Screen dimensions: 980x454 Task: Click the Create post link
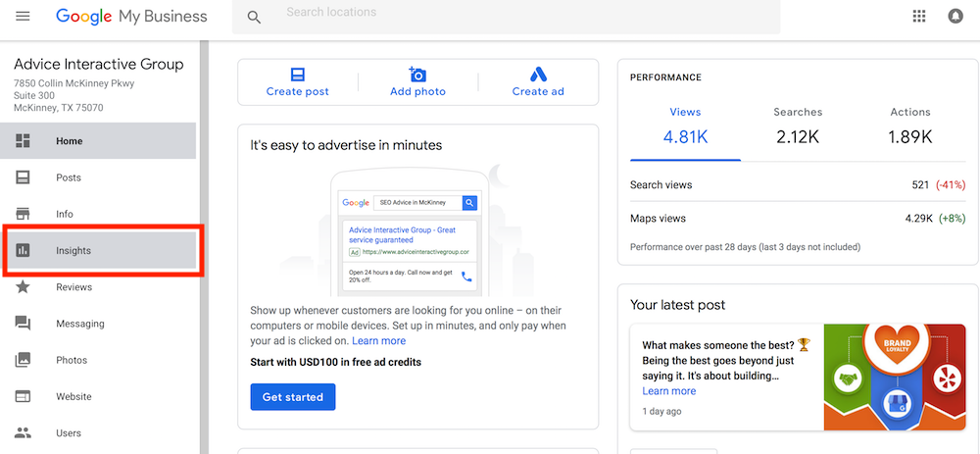pos(298,91)
